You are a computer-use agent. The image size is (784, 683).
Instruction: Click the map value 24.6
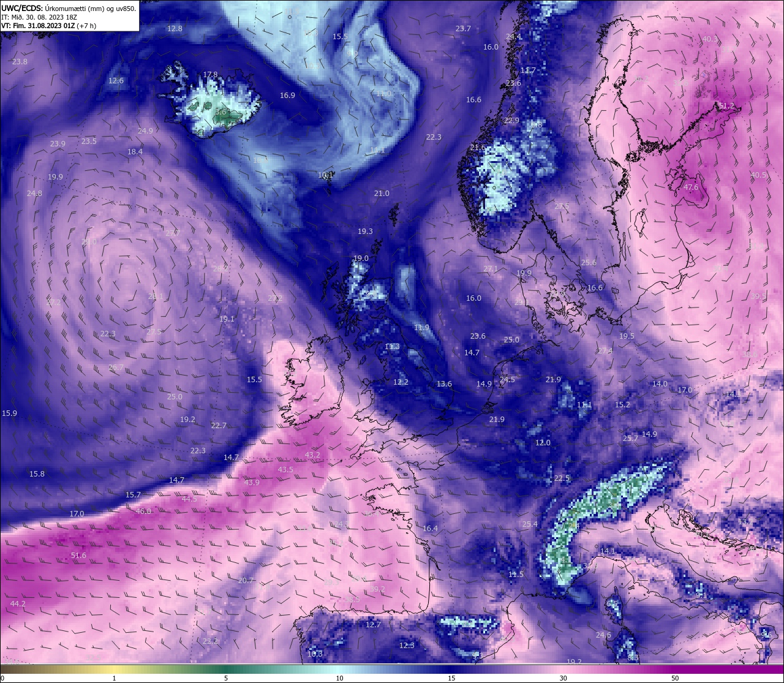pyautogui.click(x=603, y=635)
